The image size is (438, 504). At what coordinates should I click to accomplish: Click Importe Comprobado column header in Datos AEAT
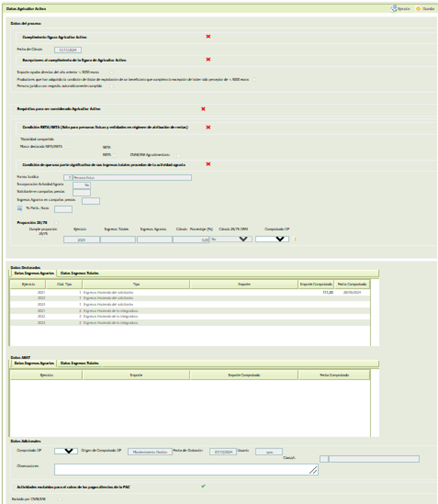[244, 375]
